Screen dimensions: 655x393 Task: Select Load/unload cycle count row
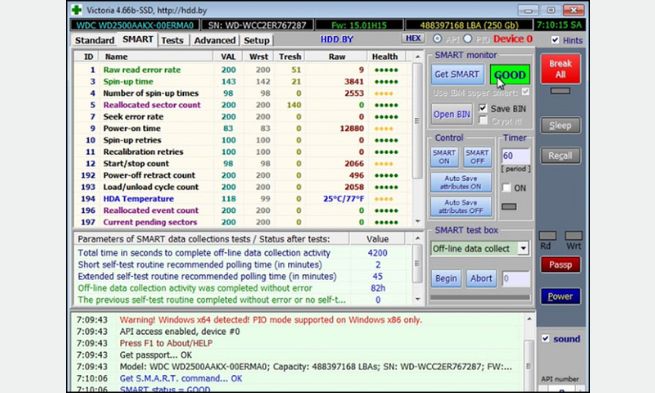243,187
